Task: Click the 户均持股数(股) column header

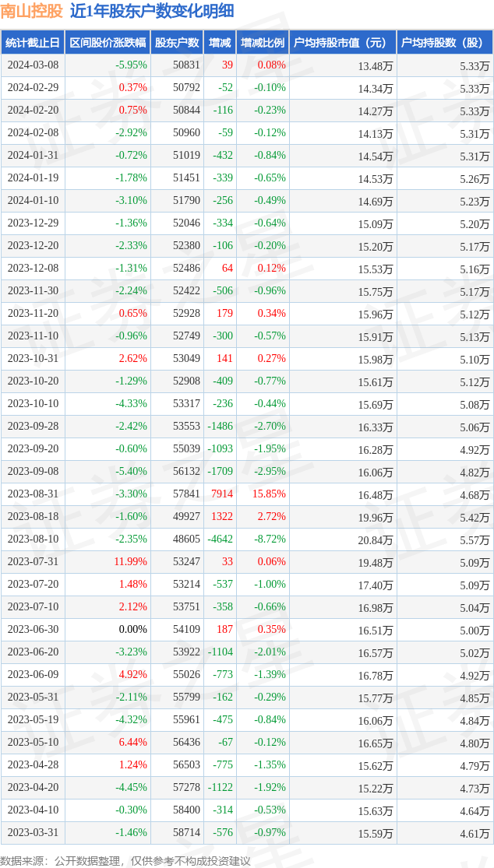Action: [x=444, y=43]
